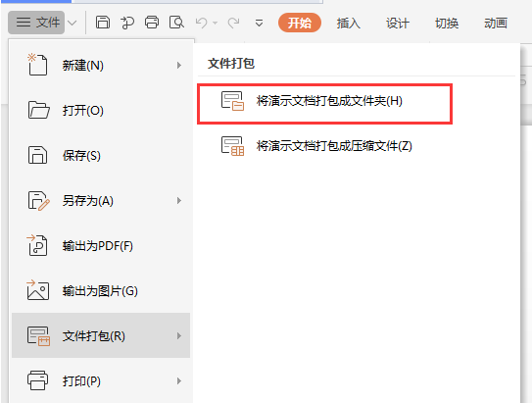This screenshot has height=403, width=532.
Task: Switch to the 插入 ribbon tab
Action: coord(349,24)
